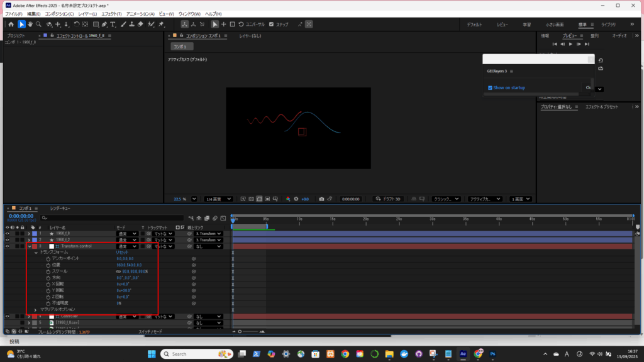Select the Rotation tool
The height and width of the screenshot is (362, 644).
[77, 25]
